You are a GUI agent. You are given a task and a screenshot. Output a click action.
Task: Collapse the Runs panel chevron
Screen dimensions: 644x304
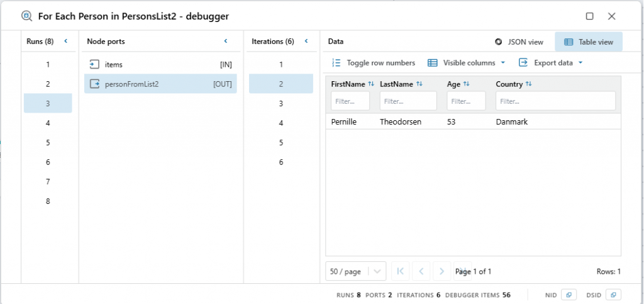click(65, 42)
